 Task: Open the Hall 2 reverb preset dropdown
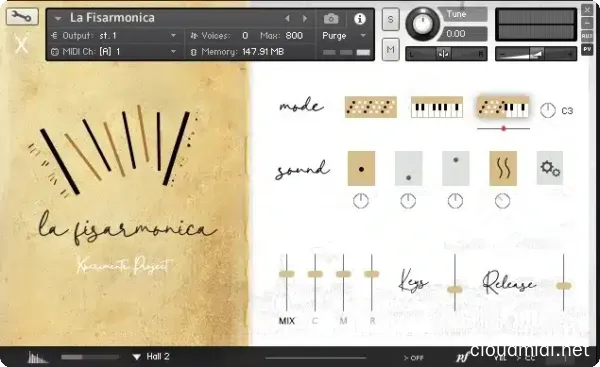pyautogui.click(x=151, y=357)
